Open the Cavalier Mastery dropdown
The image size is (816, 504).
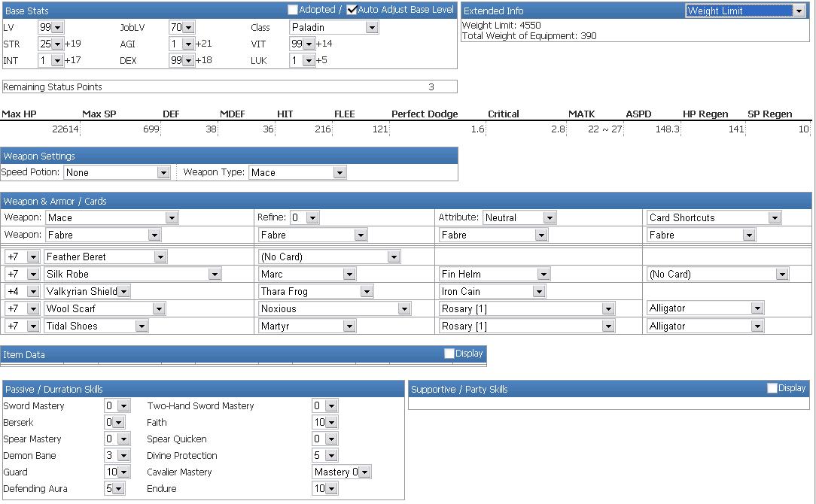pyautogui.click(x=342, y=472)
